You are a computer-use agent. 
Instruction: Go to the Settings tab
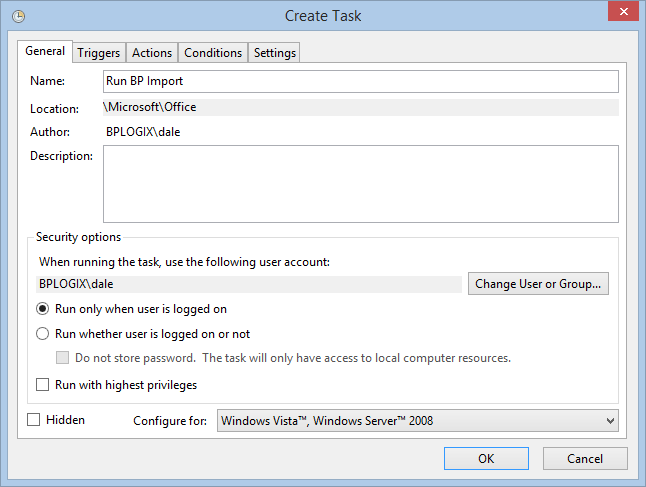pyautogui.click(x=275, y=53)
